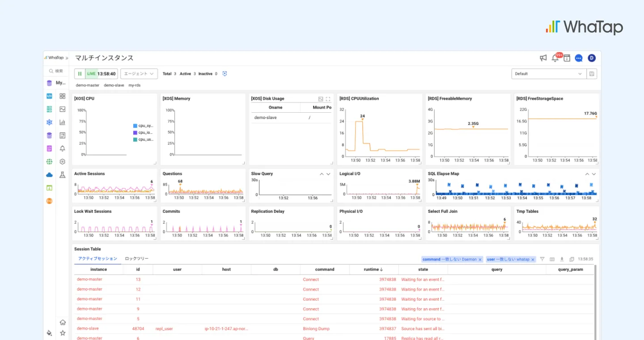
Task: Open the alert bell menu in sidebar
Action: [x=63, y=149]
